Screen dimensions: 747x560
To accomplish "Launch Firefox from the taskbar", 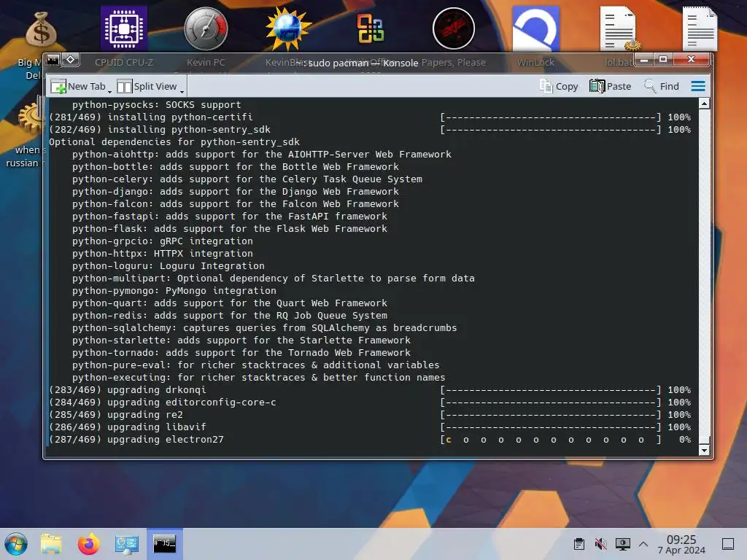I will coord(88,544).
